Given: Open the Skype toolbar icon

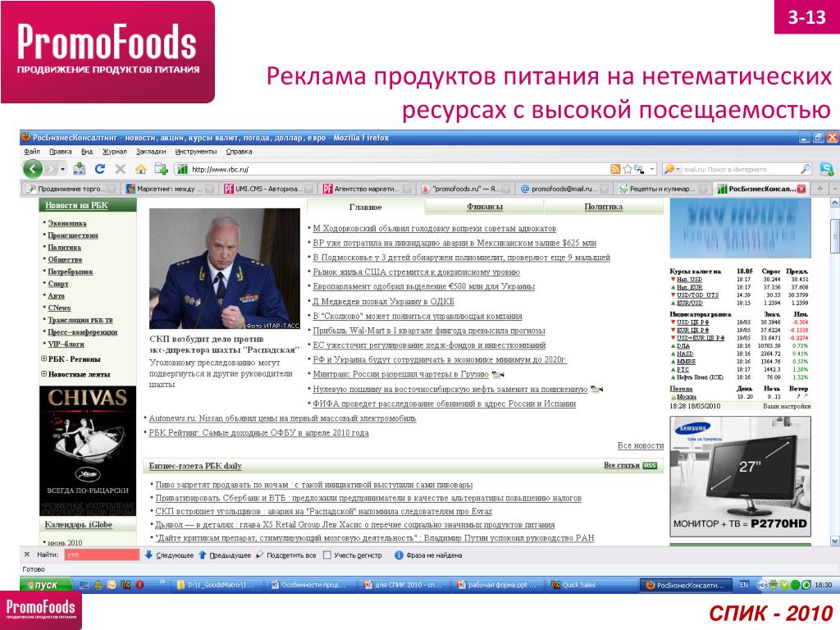Looking at the screenshot, I should click(x=827, y=169).
